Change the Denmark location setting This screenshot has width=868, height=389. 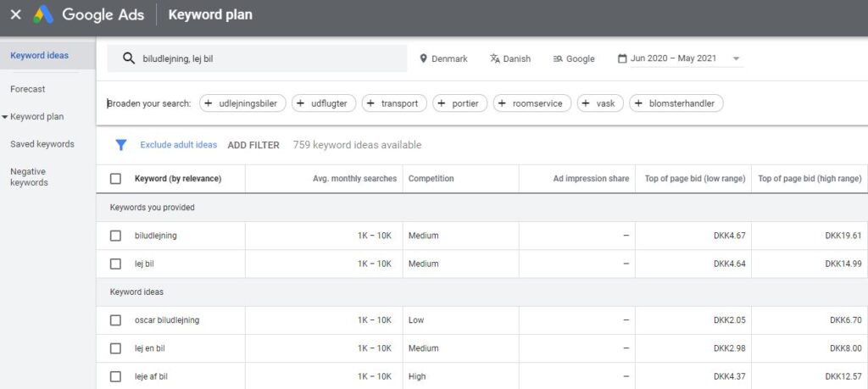(x=444, y=58)
